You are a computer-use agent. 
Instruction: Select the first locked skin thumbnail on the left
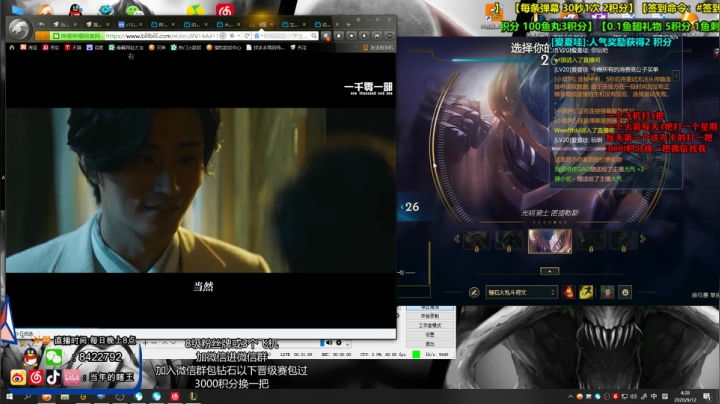click(x=476, y=241)
